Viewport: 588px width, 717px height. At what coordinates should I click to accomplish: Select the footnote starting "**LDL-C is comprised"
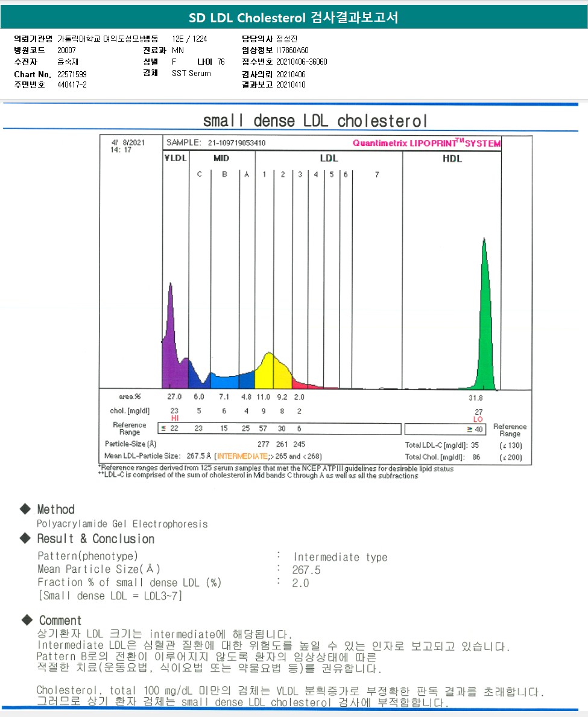pos(258,476)
